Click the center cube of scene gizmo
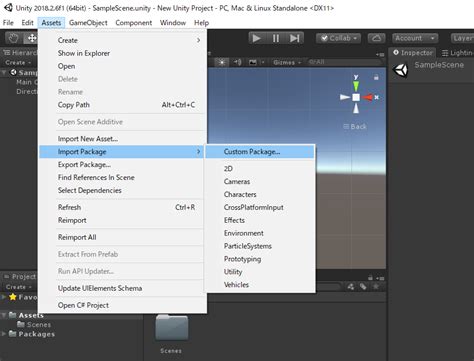Viewport: 474px width, 361px height. pos(356,97)
